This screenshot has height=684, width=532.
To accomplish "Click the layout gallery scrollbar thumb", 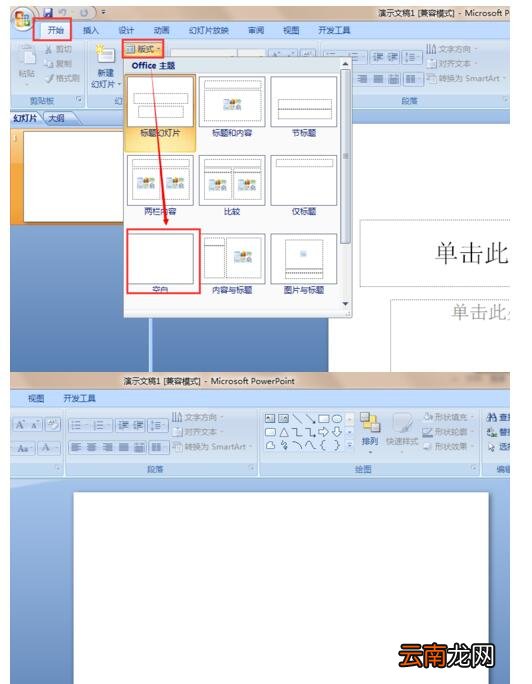I will 345,156.
